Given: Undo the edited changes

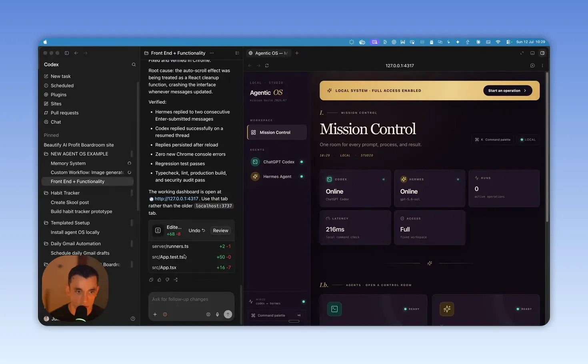Looking at the screenshot, I should (x=196, y=230).
